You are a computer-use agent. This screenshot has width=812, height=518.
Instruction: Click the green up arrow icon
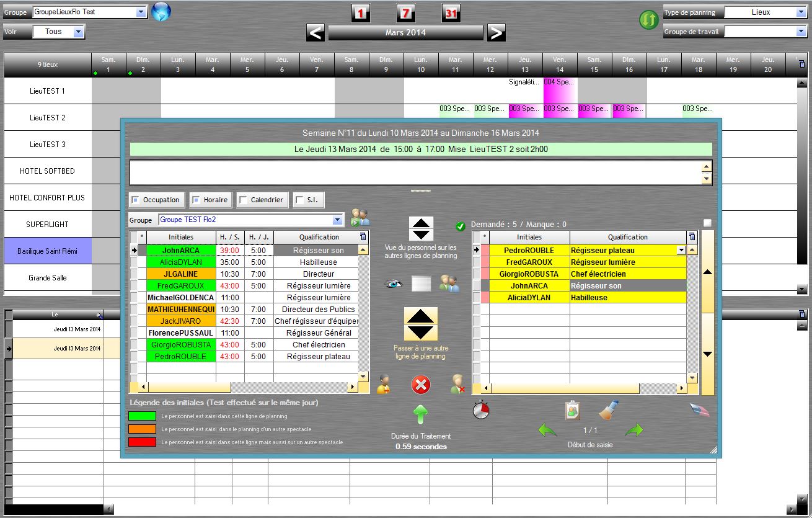tap(421, 414)
